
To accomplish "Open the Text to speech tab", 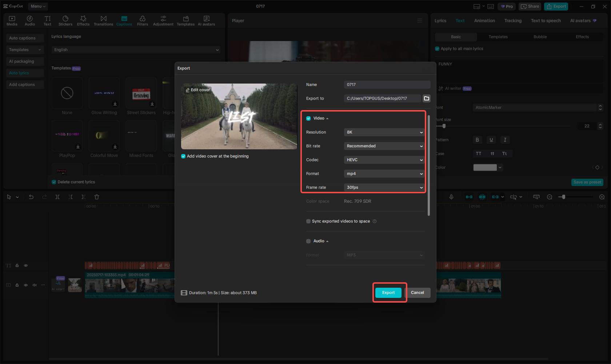I will click(546, 21).
